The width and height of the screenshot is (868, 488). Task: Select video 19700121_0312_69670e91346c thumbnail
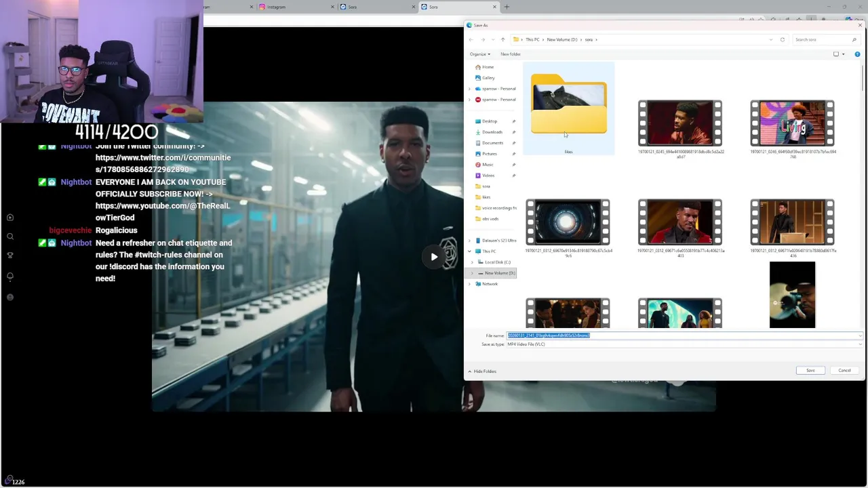click(568, 222)
